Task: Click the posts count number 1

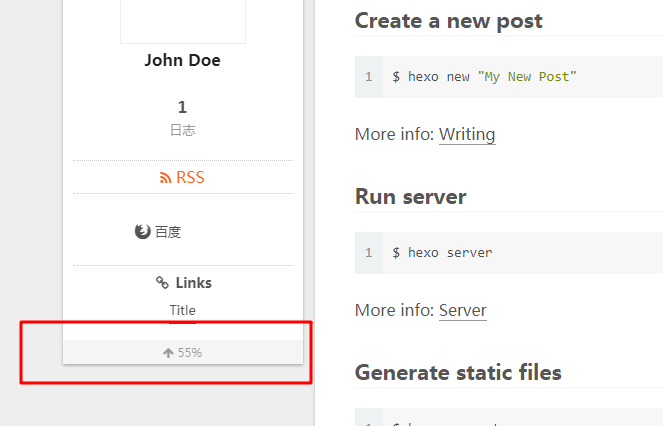Action: (182, 107)
